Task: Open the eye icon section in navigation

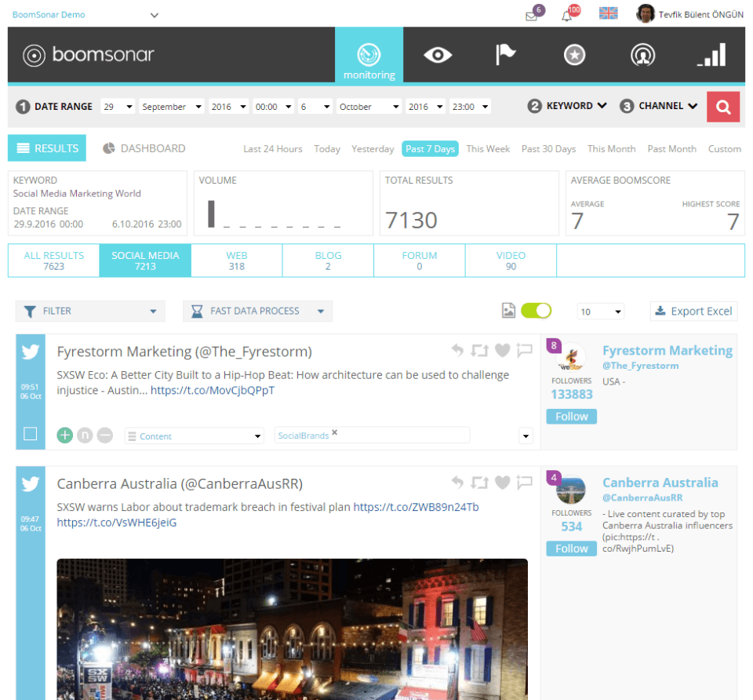Action: click(x=438, y=55)
